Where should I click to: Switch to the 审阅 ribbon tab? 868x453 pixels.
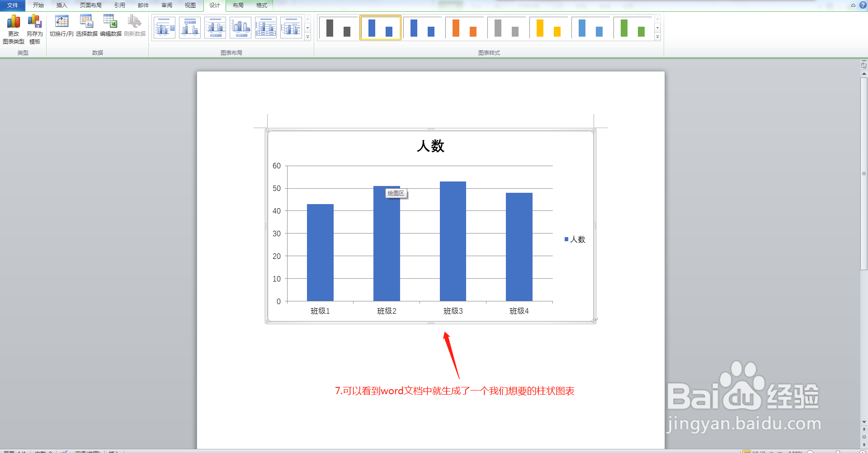pyautogui.click(x=167, y=5)
